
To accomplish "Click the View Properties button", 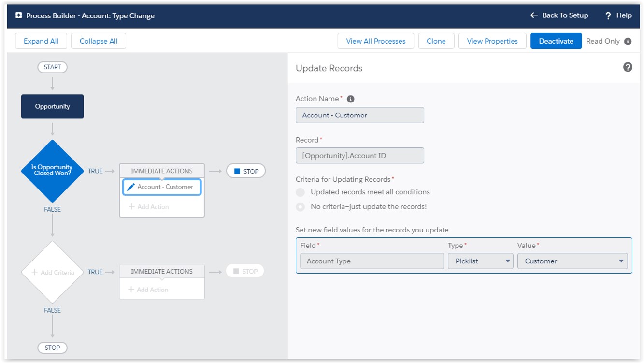I will pos(492,41).
